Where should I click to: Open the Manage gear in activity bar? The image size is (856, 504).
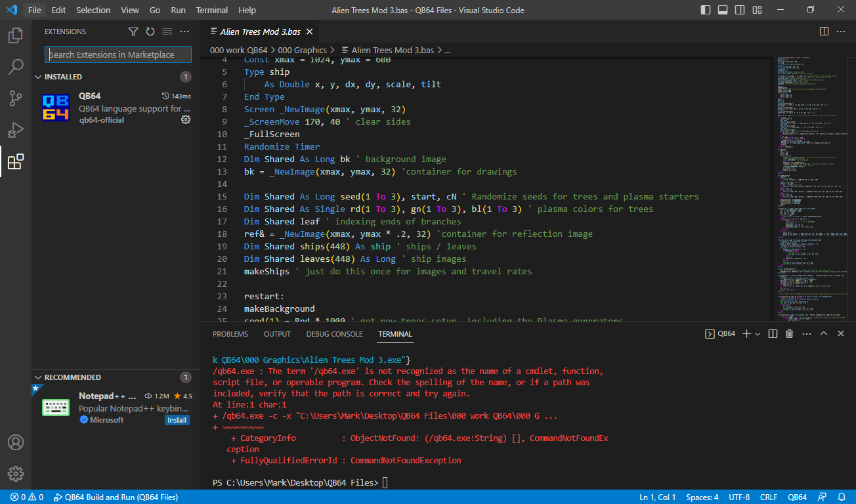click(x=16, y=474)
